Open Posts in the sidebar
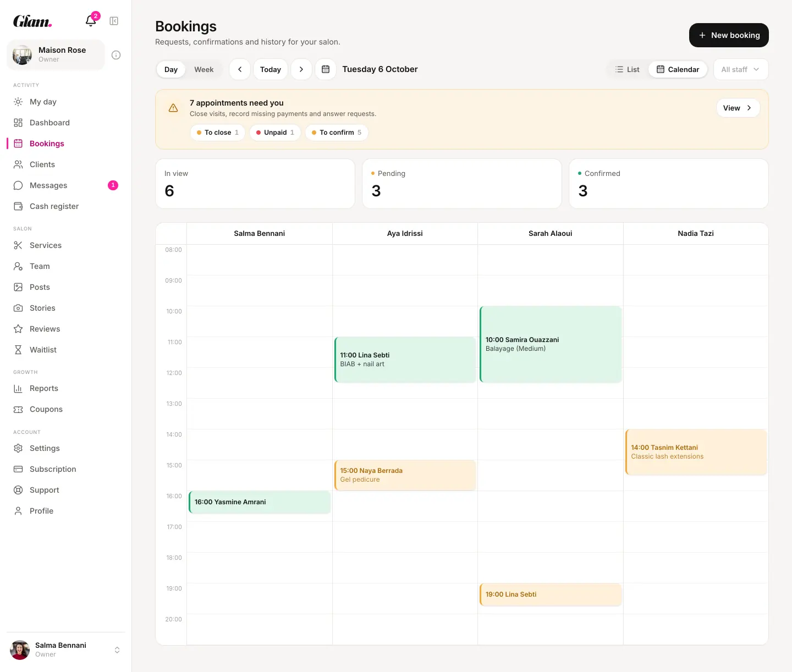792x672 pixels. pyautogui.click(x=65, y=287)
